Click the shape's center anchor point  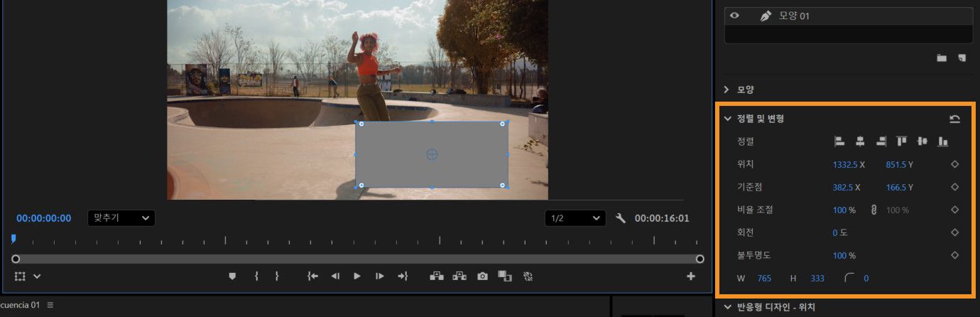(431, 154)
